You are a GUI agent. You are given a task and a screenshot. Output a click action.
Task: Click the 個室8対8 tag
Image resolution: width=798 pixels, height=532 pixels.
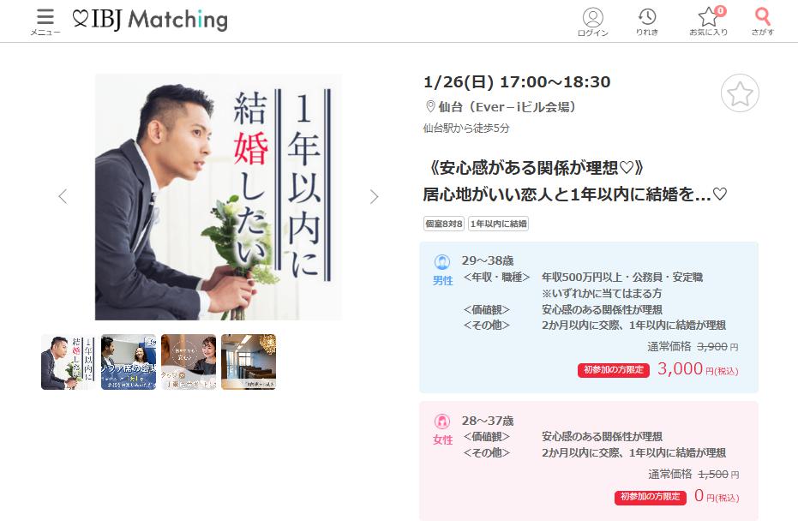[444, 224]
